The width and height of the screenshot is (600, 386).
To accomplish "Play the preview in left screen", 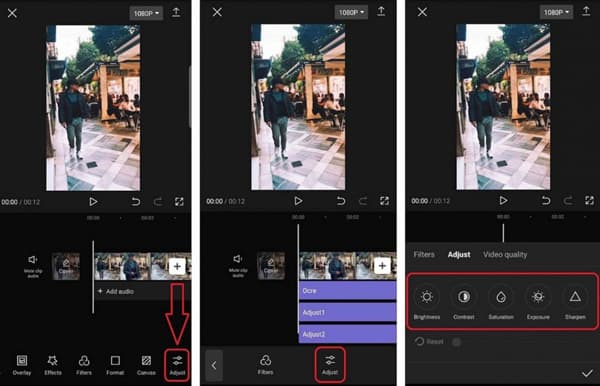I will pos(93,202).
